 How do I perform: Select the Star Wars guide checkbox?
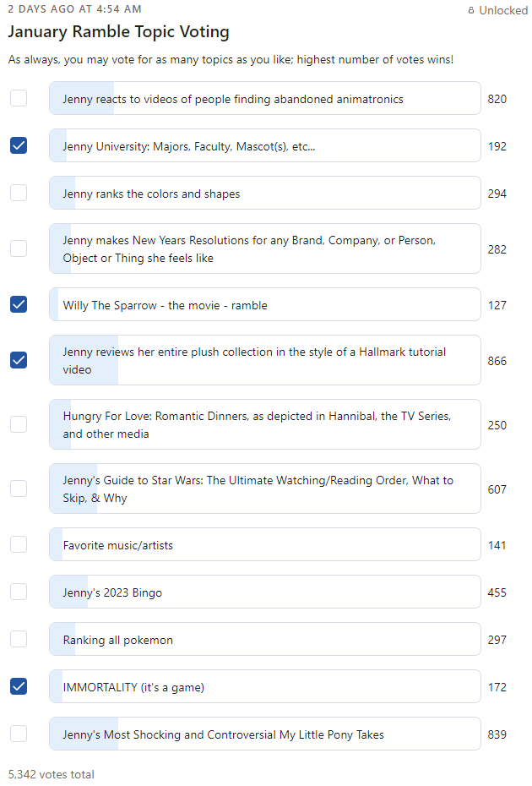19,489
